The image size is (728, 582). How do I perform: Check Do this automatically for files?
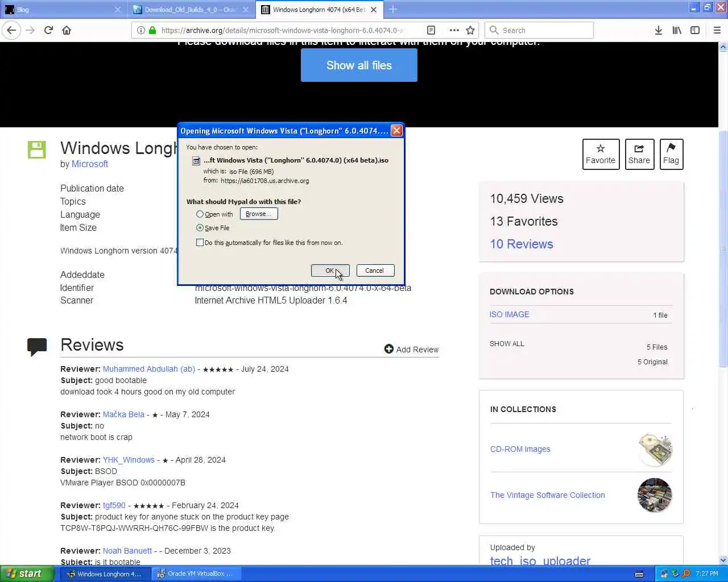[200, 243]
